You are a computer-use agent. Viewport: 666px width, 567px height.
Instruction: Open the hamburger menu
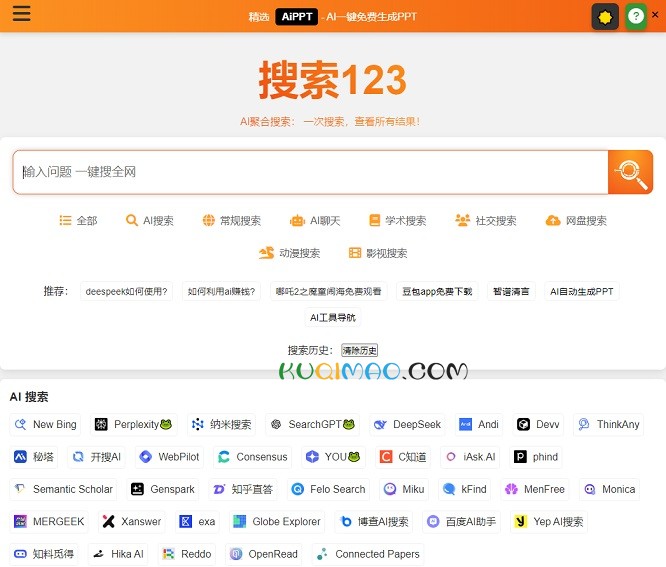point(21,13)
